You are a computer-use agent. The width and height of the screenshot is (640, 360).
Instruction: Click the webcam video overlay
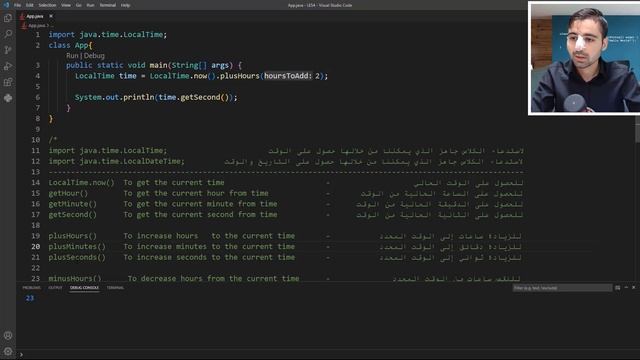[x=584, y=58]
